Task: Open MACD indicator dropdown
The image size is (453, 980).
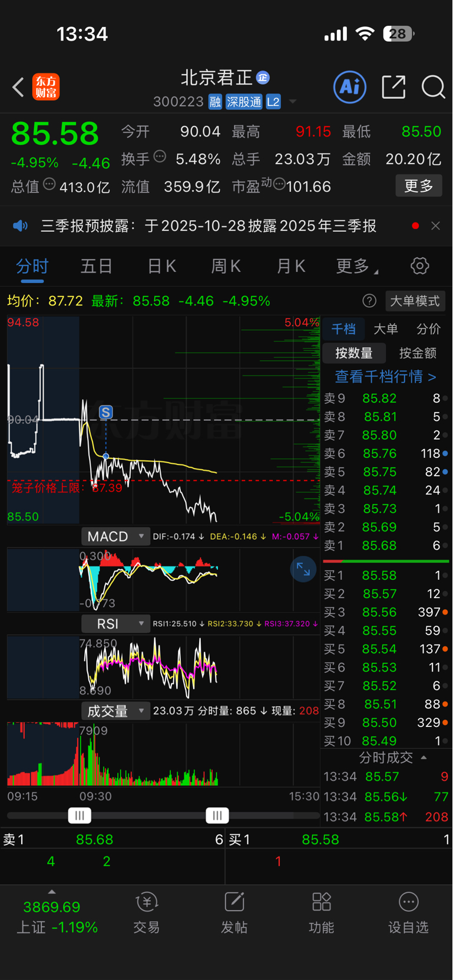Action: 115,537
